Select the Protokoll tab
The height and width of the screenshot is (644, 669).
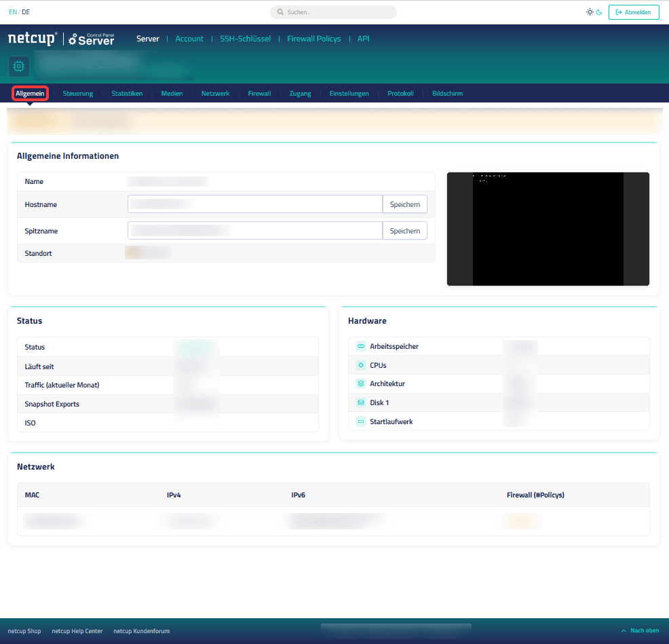(400, 93)
